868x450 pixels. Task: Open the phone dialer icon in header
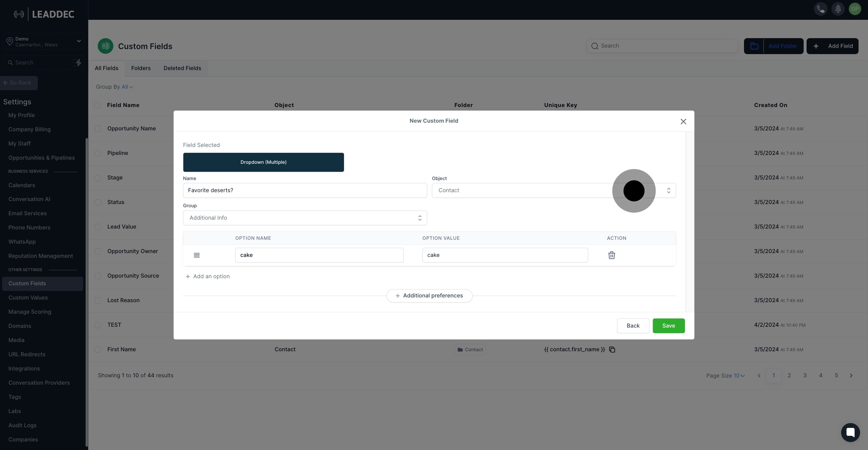(820, 9)
